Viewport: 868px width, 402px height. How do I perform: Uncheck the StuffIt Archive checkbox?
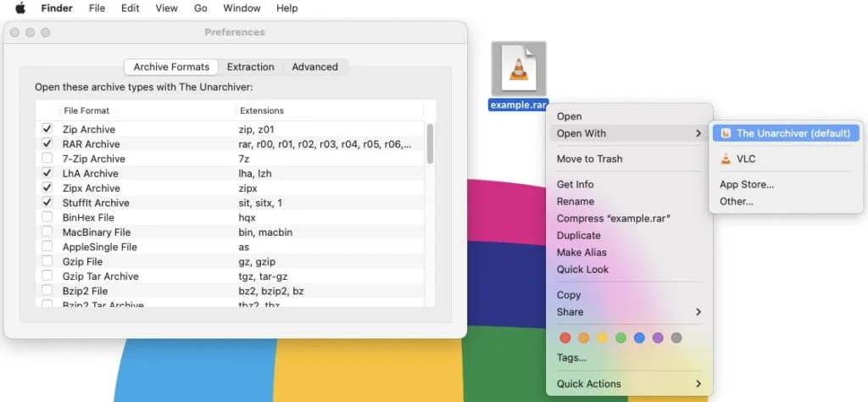[x=47, y=203]
